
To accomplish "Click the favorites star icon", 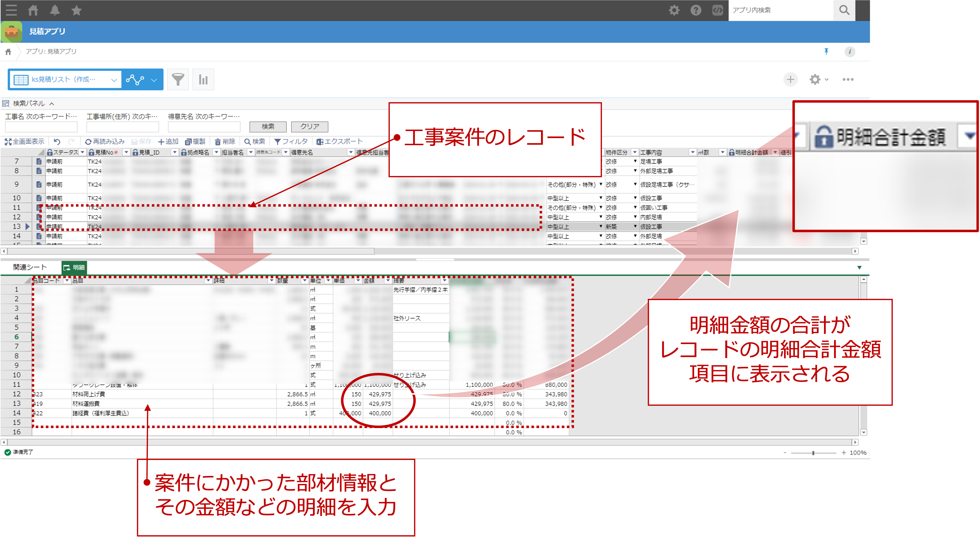I will (77, 10).
